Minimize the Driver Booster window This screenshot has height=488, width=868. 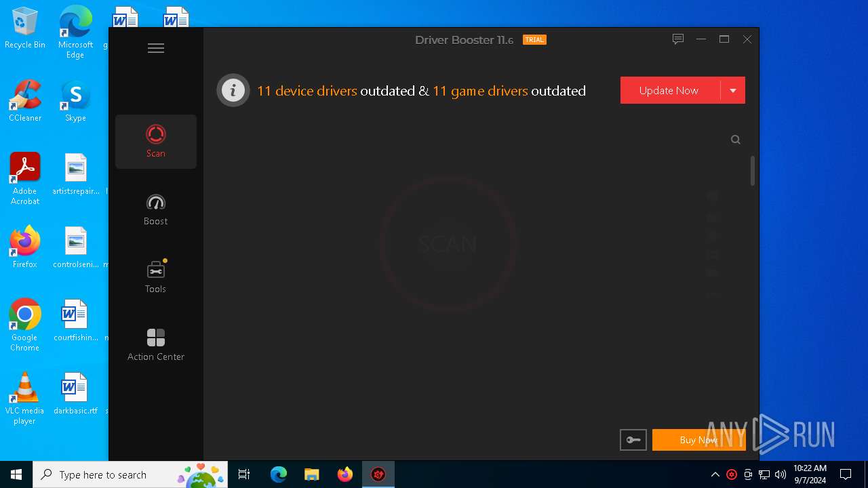coord(701,39)
